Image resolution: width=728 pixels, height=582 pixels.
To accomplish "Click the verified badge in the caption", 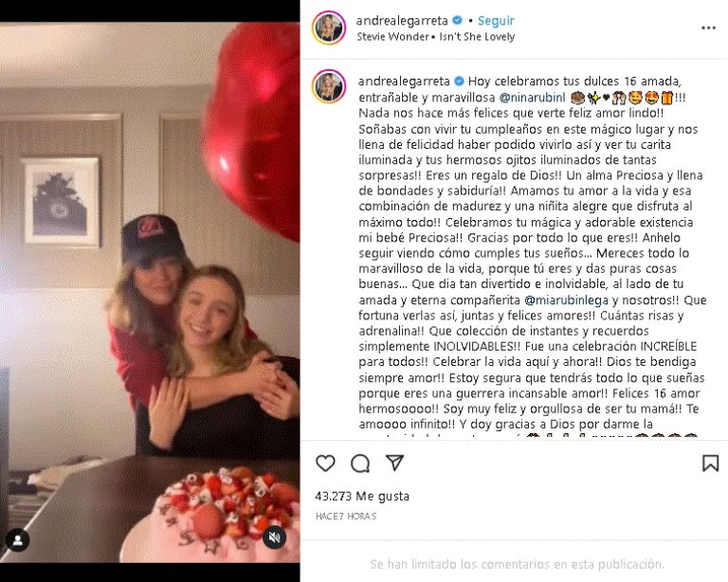I will [x=459, y=82].
